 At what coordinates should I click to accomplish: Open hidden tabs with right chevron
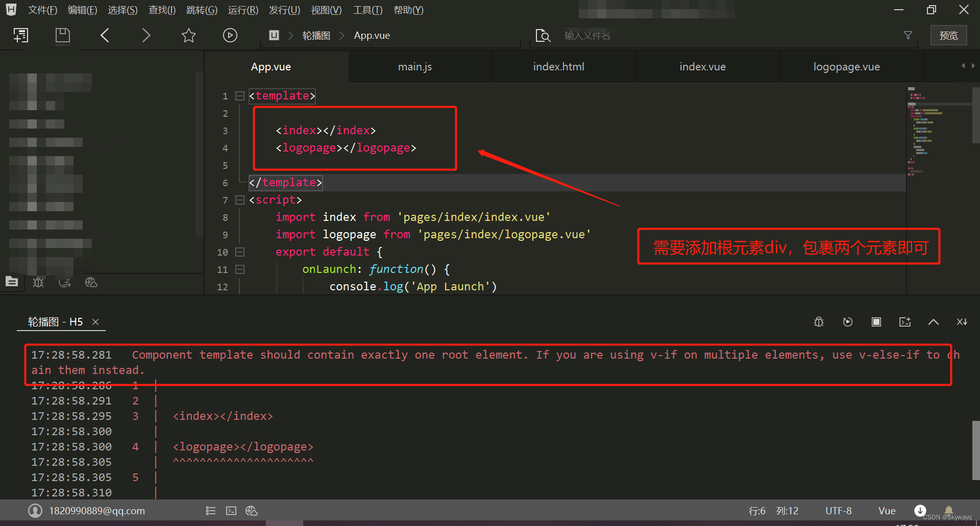(972, 66)
